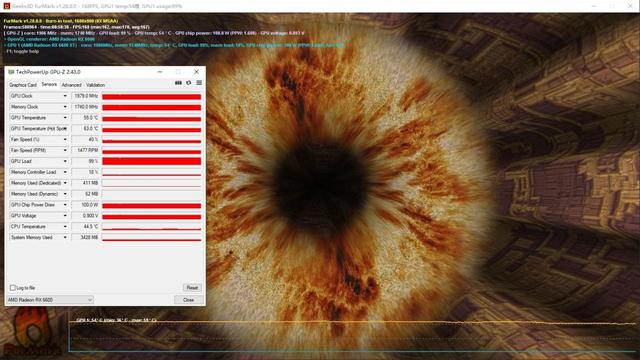
Task: Open the GPU-Z hamburger menu icon
Action: 199,83
